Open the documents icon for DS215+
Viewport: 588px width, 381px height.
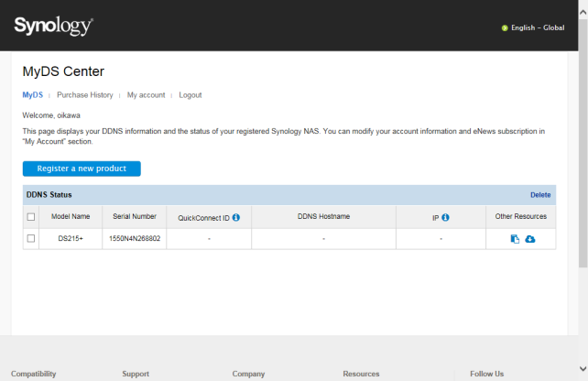[515, 239]
